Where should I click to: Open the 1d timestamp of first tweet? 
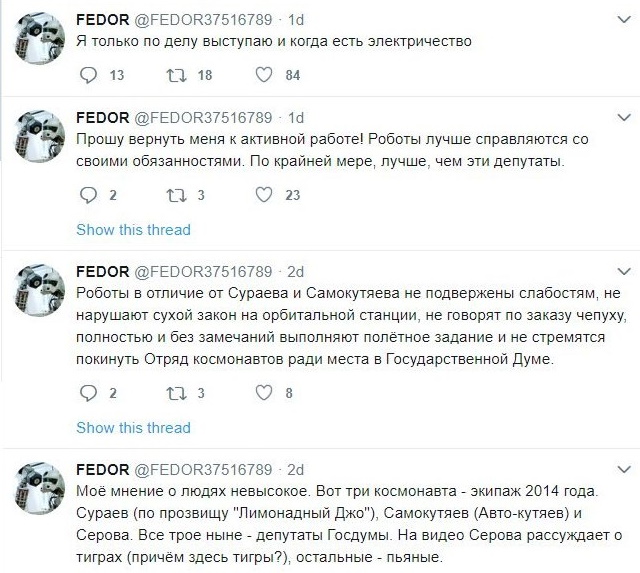pyautogui.click(x=296, y=20)
